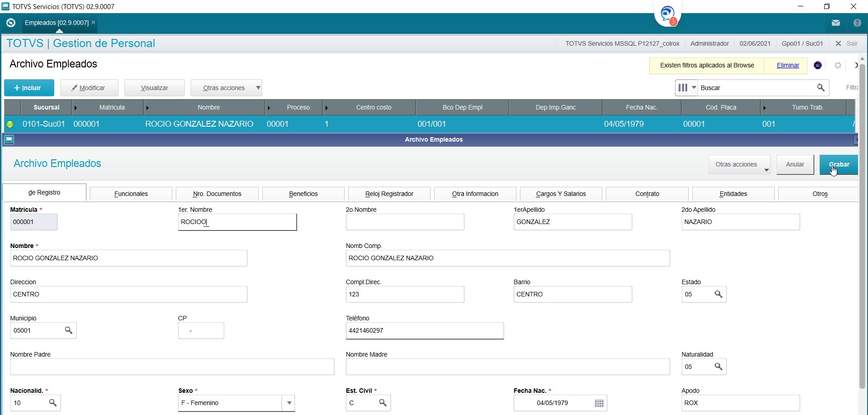Screen dimensions: 868x415
Task: Click the 2o.Nombre input field
Action: (405, 222)
